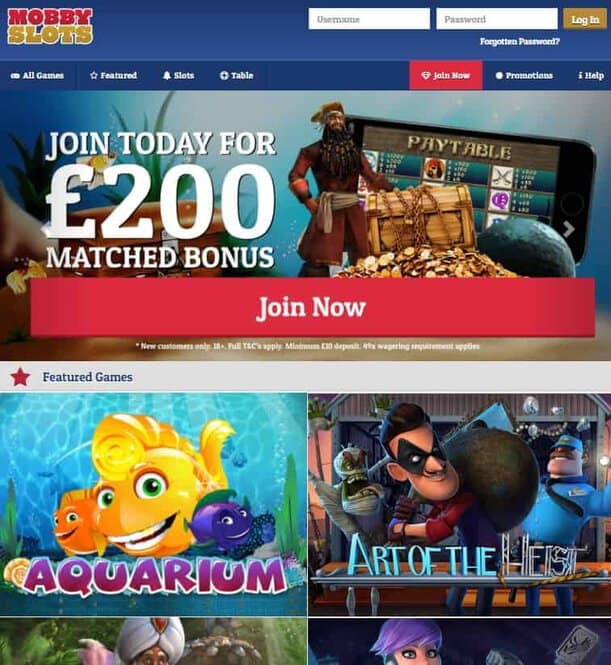Focus the Username input field
Image resolution: width=611 pixels, height=665 pixels.
click(x=369, y=19)
